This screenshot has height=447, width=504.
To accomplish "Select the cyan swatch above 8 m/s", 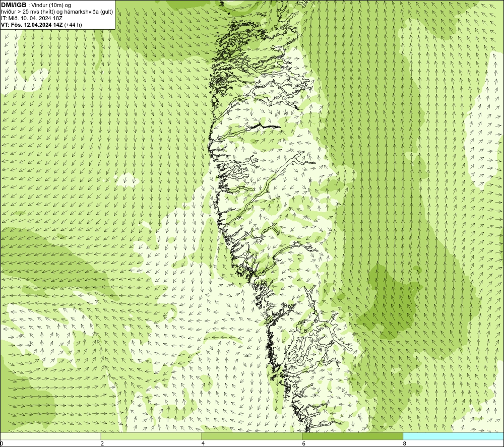I will click(x=454, y=436).
